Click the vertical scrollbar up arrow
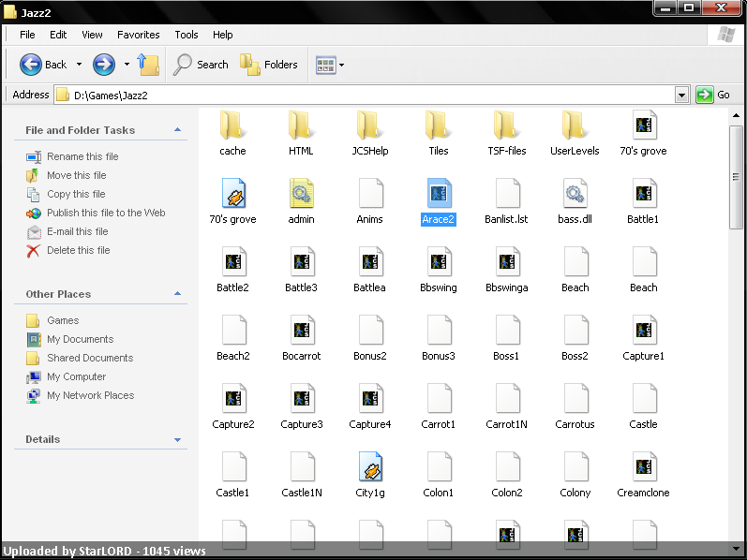Image resolution: width=747 pixels, height=560 pixels. (736, 115)
